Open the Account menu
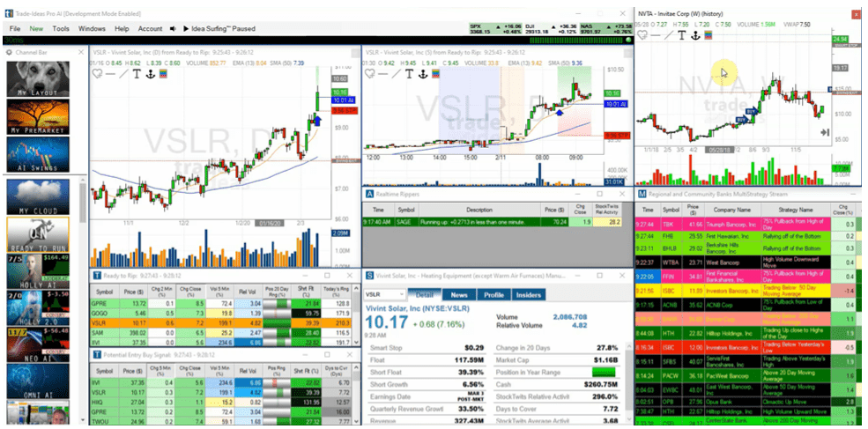The image size is (868, 429). [x=150, y=28]
